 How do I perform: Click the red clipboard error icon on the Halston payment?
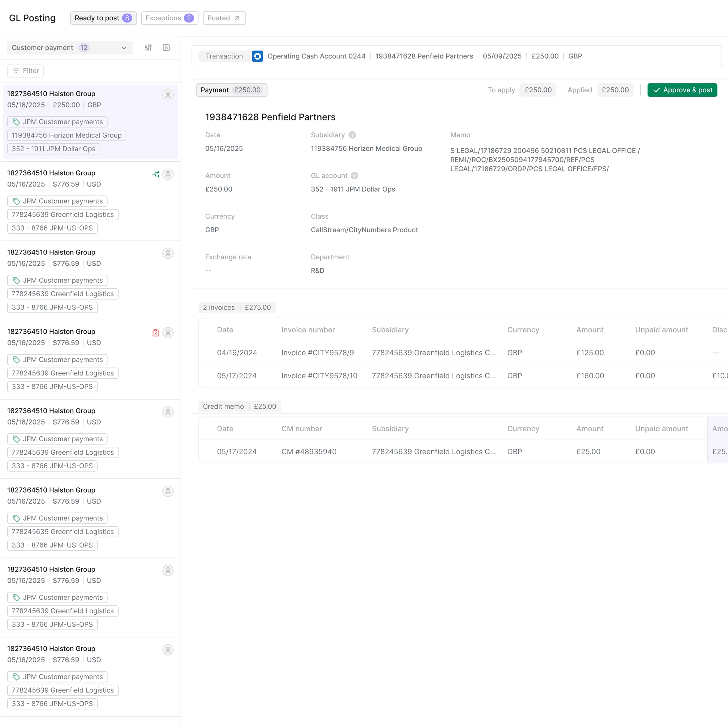(156, 333)
